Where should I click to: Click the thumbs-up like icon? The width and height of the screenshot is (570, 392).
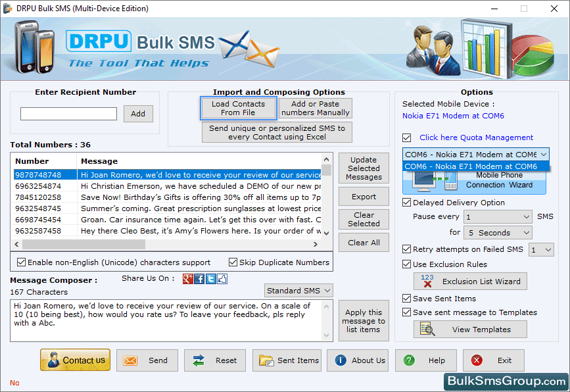coord(222,279)
